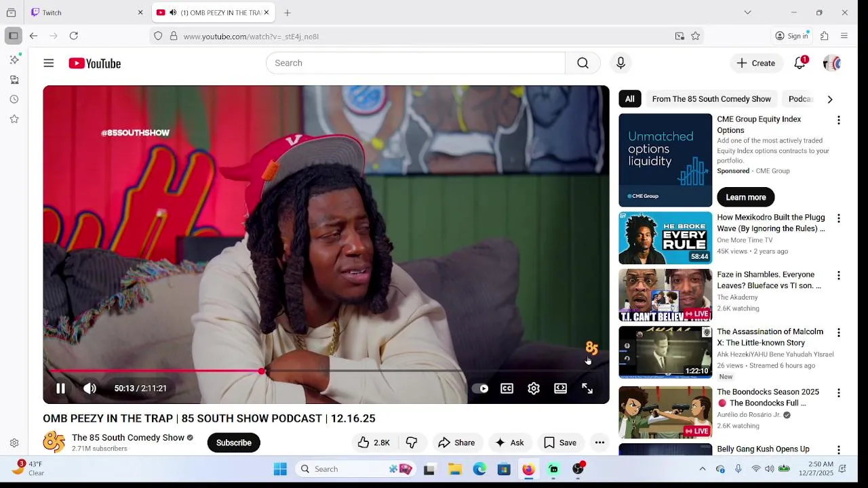868x488 pixels.
Task: Switch to theater mode
Action: [560, 388]
